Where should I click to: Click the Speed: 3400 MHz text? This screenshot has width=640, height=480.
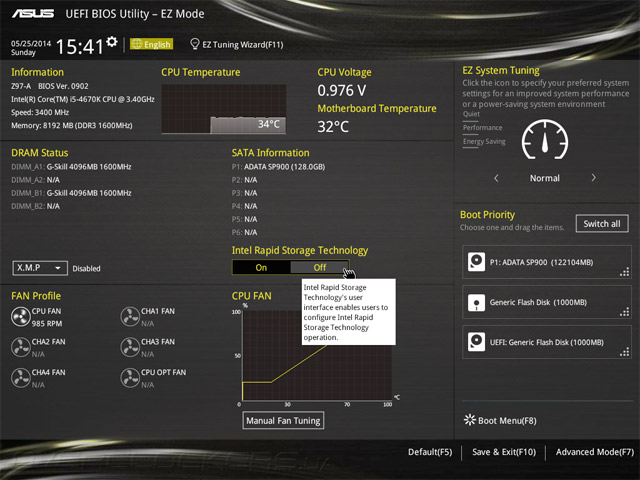point(40,112)
